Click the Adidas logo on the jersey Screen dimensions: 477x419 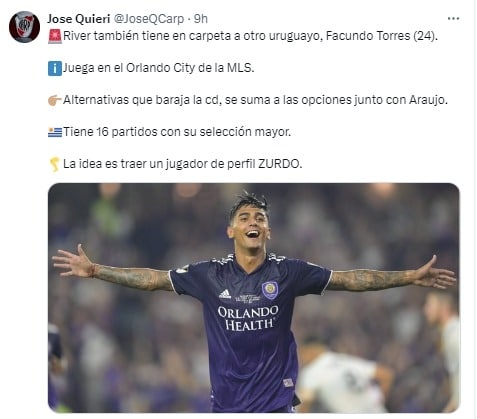click(225, 294)
